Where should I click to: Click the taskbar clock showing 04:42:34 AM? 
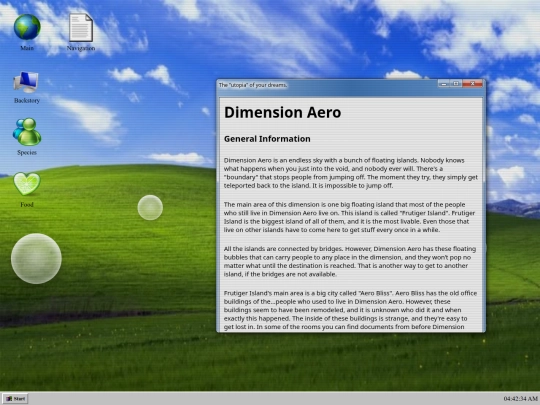pyautogui.click(x=521, y=399)
